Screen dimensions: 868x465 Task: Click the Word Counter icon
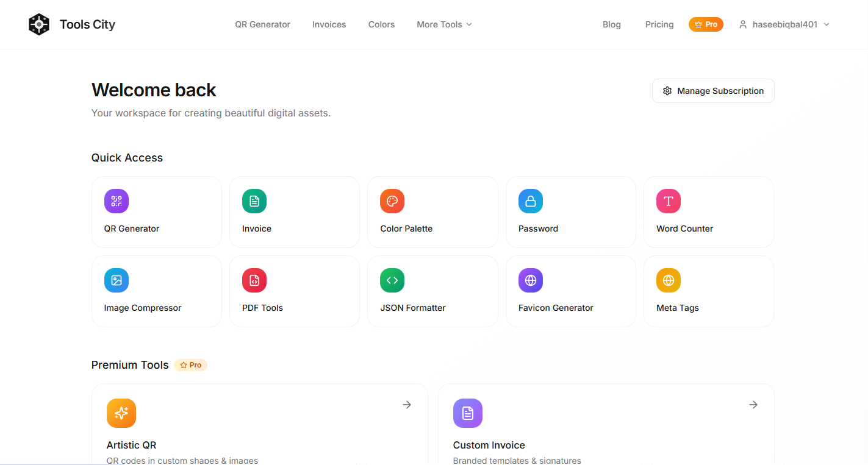(x=668, y=201)
